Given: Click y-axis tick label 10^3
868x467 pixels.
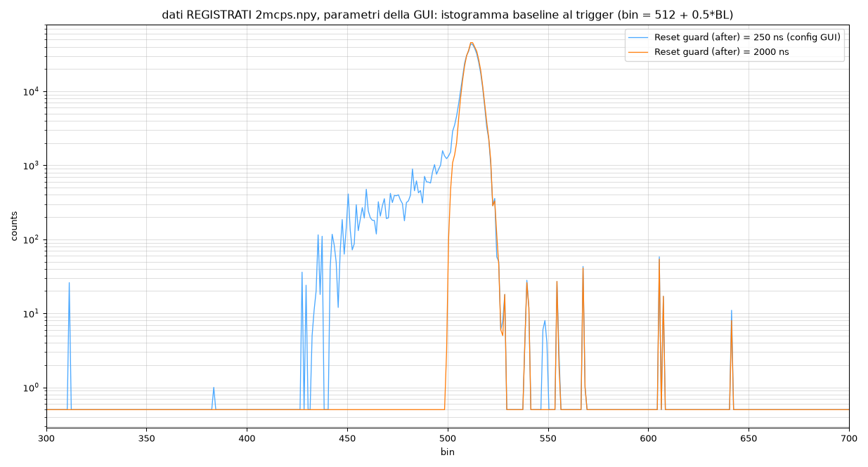Looking at the screenshot, I should point(32,165).
